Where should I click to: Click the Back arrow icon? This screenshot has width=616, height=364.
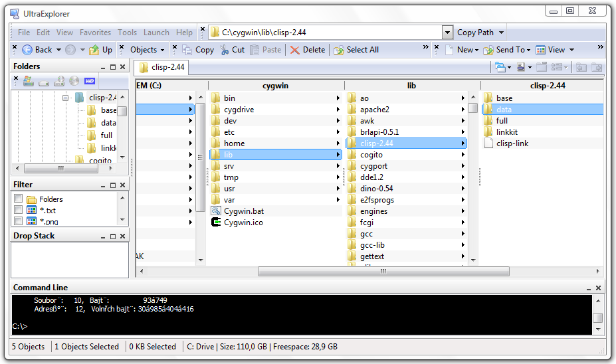(x=27, y=50)
